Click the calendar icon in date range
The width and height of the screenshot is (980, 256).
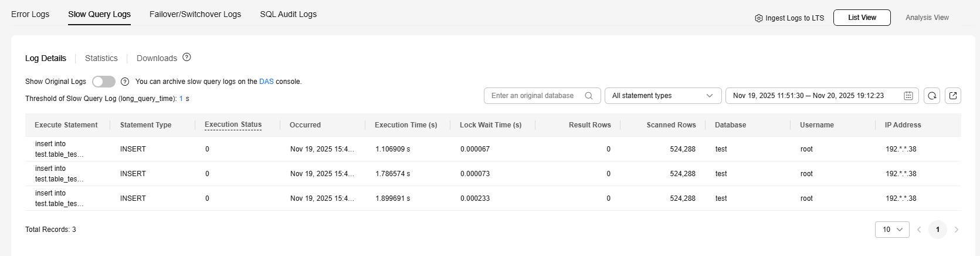coord(908,96)
